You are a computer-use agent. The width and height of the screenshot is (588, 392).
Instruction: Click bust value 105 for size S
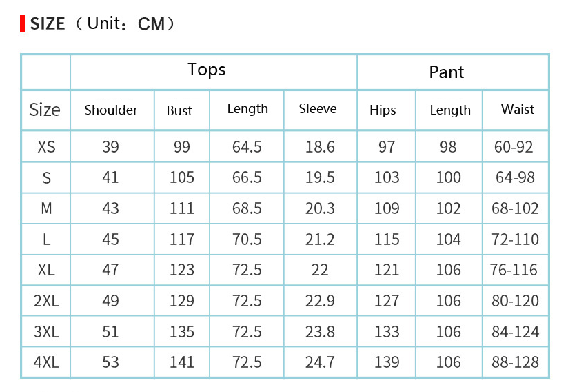[182, 177]
